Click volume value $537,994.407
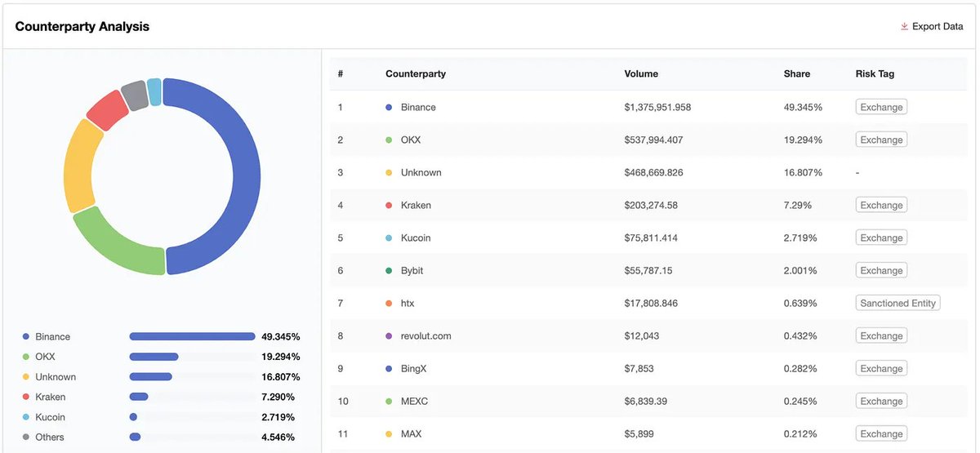The width and height of the screenshot is (980, 453). click(653, 140)
